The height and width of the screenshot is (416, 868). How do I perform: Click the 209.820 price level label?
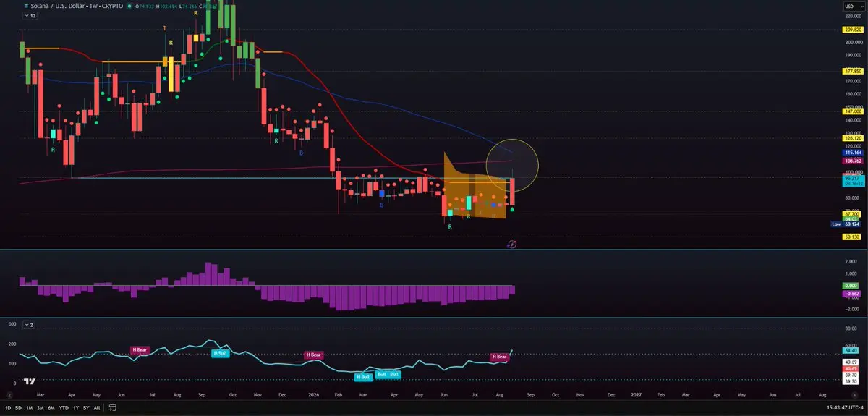pos(852,30)
